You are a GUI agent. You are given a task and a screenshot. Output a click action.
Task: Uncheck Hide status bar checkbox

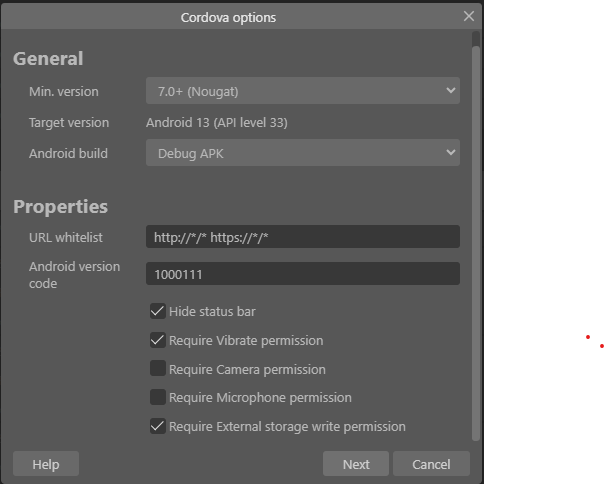[158, 311]
